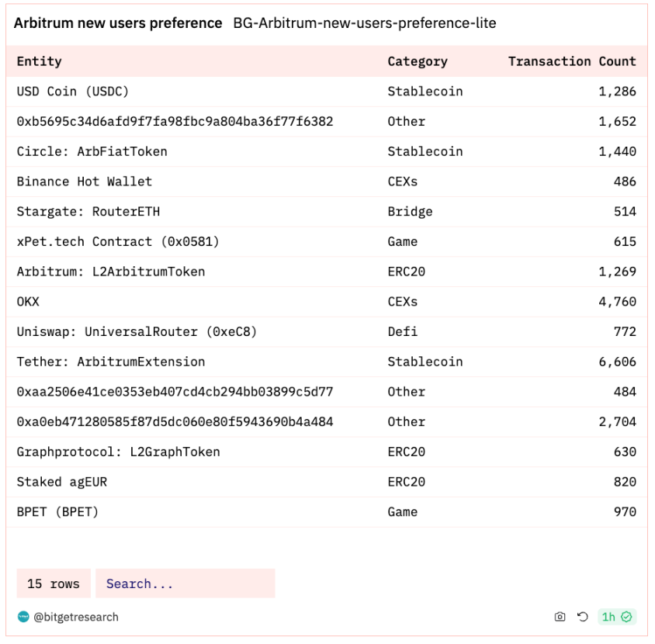Click the BPET (BPET) entity cell
655x644 pixels.
click(57, 512)
